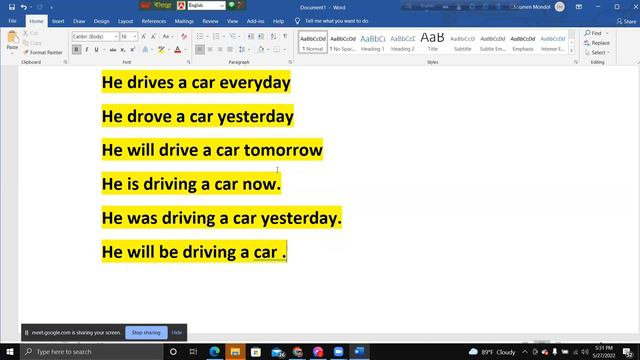
Task: Click the Numbering list icon
Action: tap(216, 37)
